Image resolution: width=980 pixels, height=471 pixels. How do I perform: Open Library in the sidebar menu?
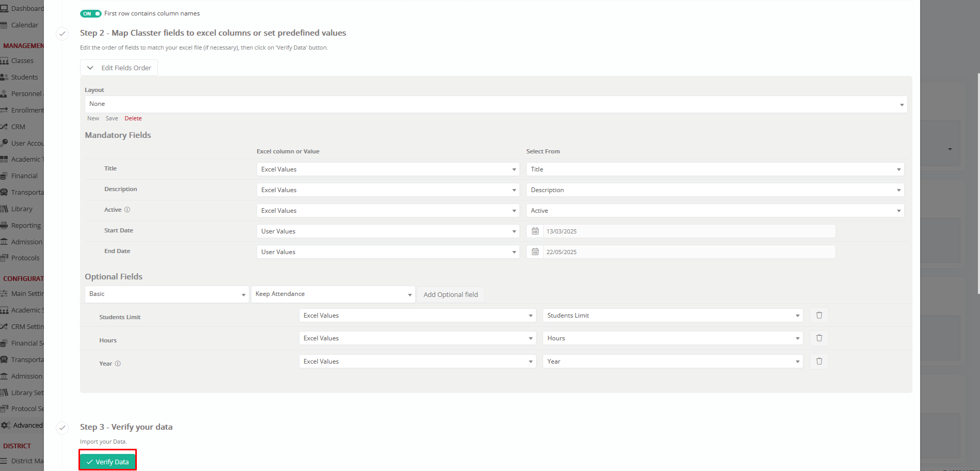(x=22, y=209)
